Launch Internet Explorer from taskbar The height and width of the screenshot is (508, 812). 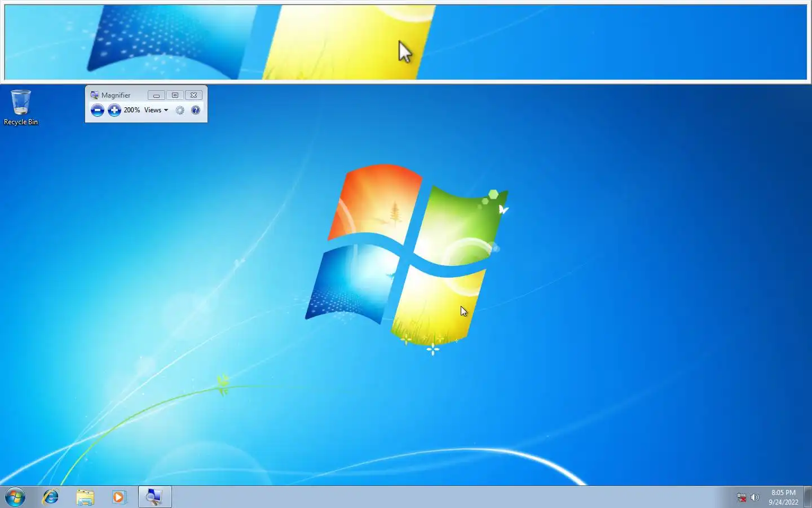pos(51,497)
